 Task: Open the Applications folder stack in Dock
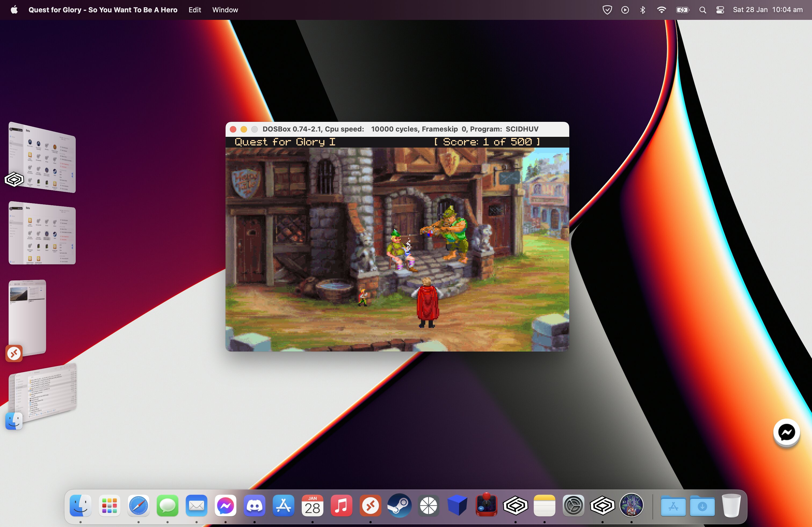tap(673, 506)
